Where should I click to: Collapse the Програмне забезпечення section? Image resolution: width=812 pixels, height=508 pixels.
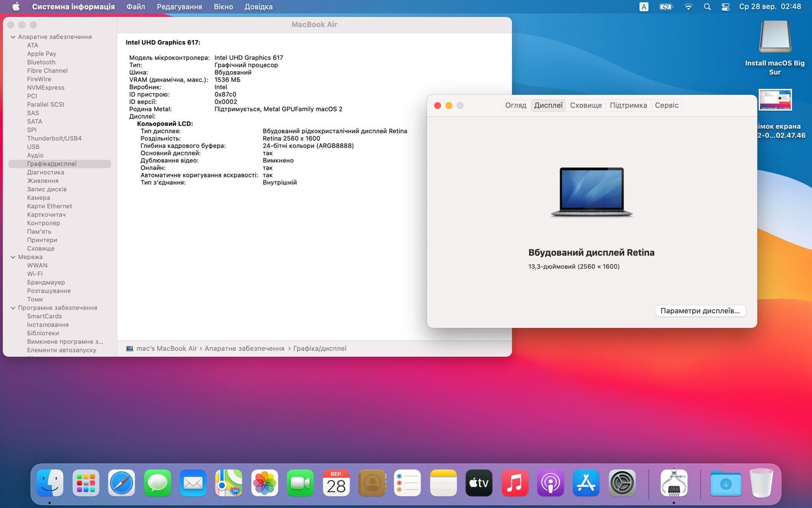pyautogui.click(x=13, y=308)
